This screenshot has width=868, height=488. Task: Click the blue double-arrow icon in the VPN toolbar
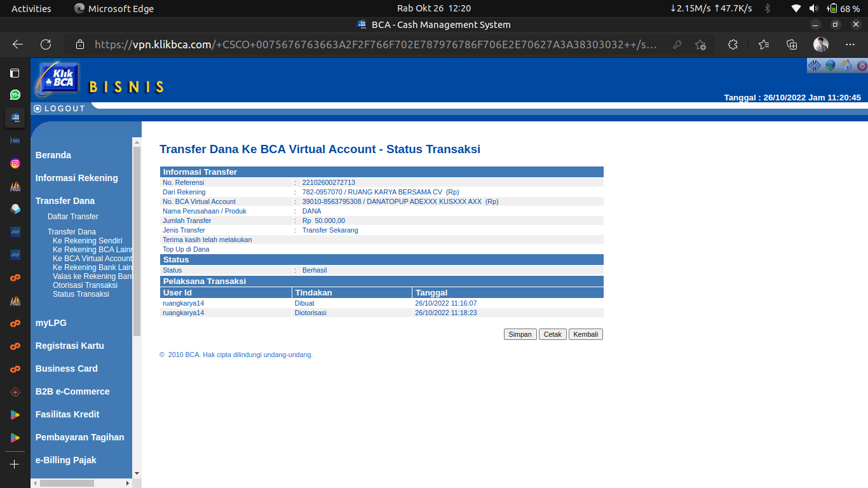click(x=814, y=65)
